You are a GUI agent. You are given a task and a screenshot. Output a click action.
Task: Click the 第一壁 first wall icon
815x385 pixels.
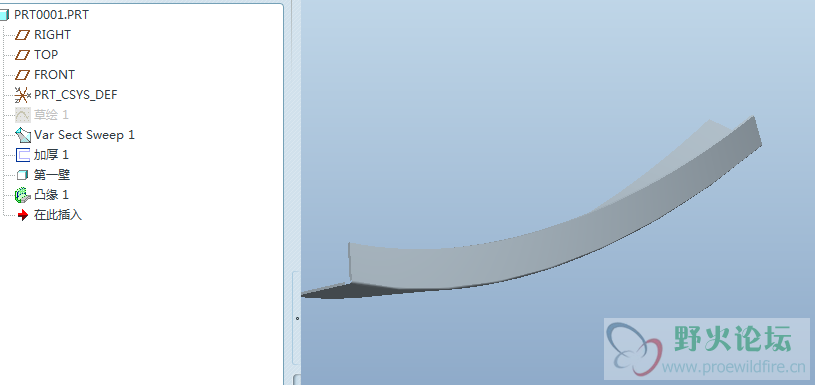coord(22,175)
